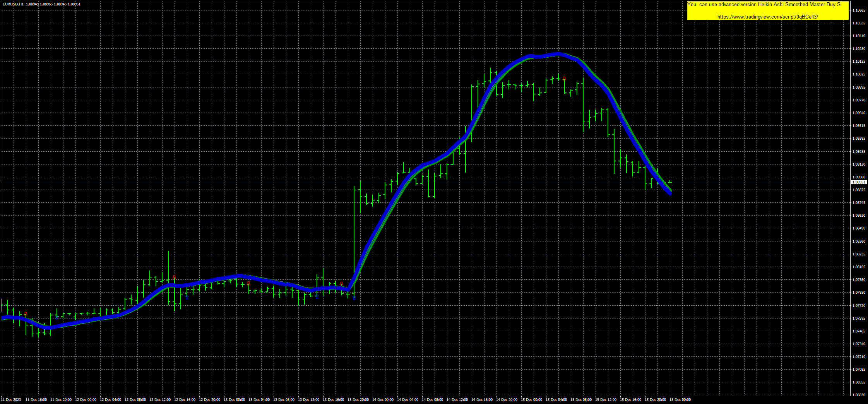The height and width of the screenshot is (404, 868).
Task: Click price level 1.10280 on the axis
Action: pos(859,49)
